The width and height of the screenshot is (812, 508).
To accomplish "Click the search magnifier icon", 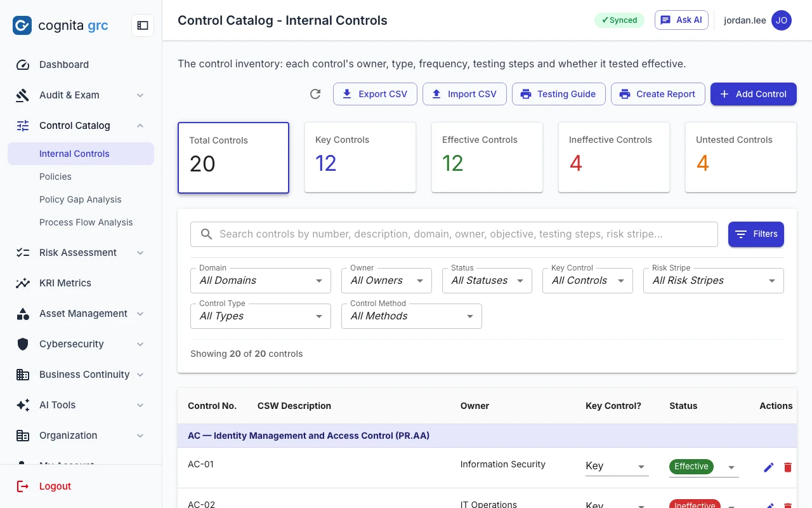I will click(206, 234).
